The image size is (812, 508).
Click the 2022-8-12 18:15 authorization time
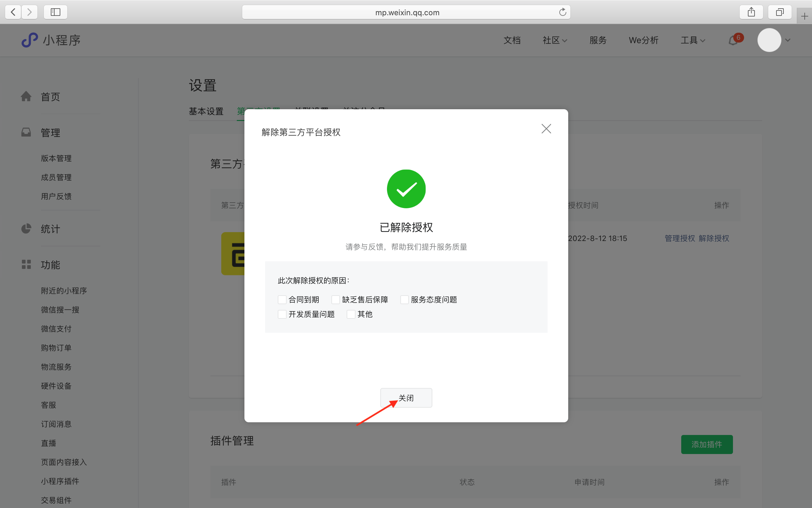(x=597, y=238)
